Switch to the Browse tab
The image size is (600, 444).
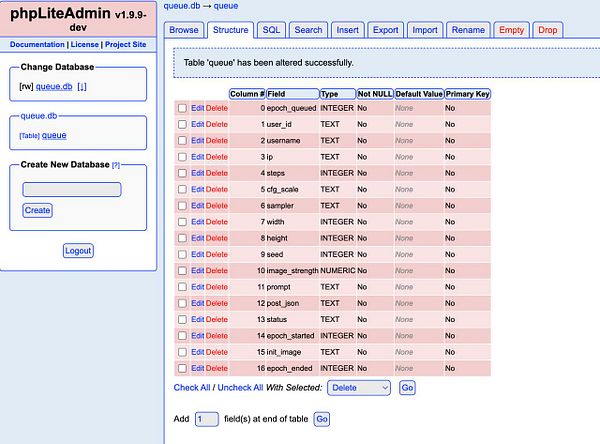click(x=184, y=30)
